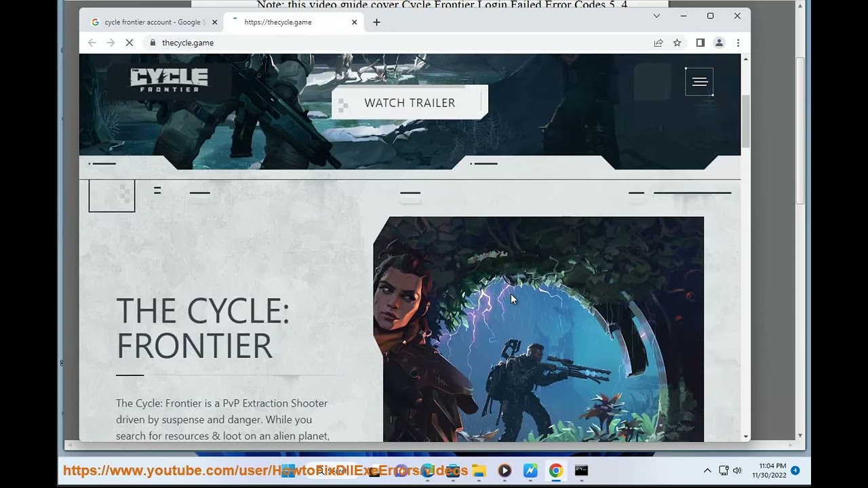View site info via the lock icon

click(x=153, y=43)
